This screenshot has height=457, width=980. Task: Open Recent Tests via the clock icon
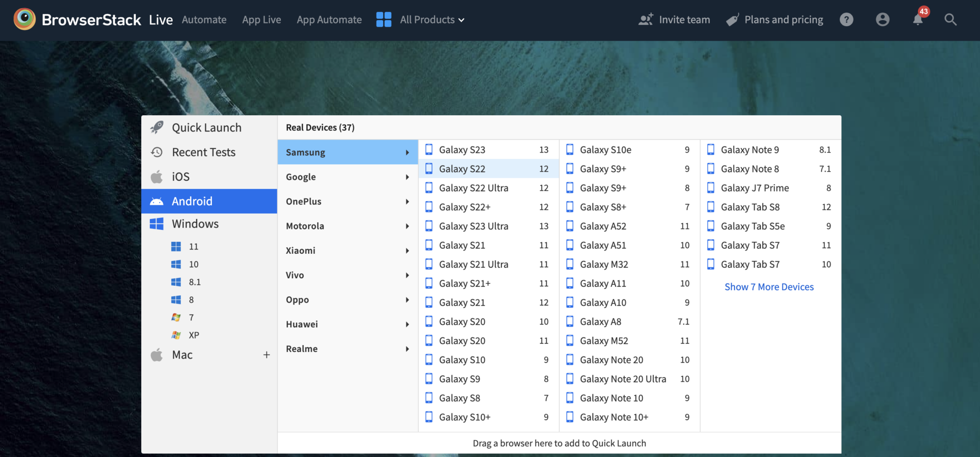click(x=156, y=152)
